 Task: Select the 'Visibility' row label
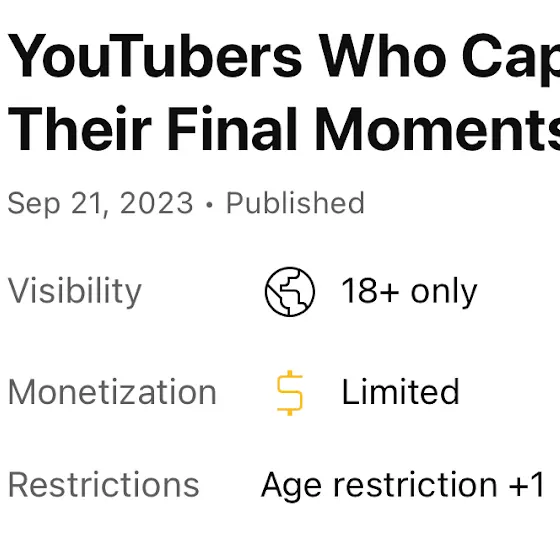[75, 292]
